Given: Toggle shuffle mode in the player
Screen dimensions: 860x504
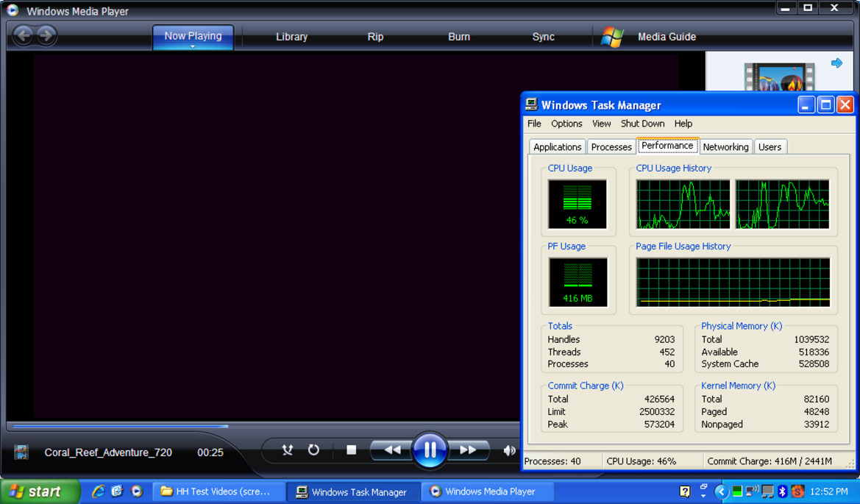Looking at the screenshot, I should click(288, 450).
